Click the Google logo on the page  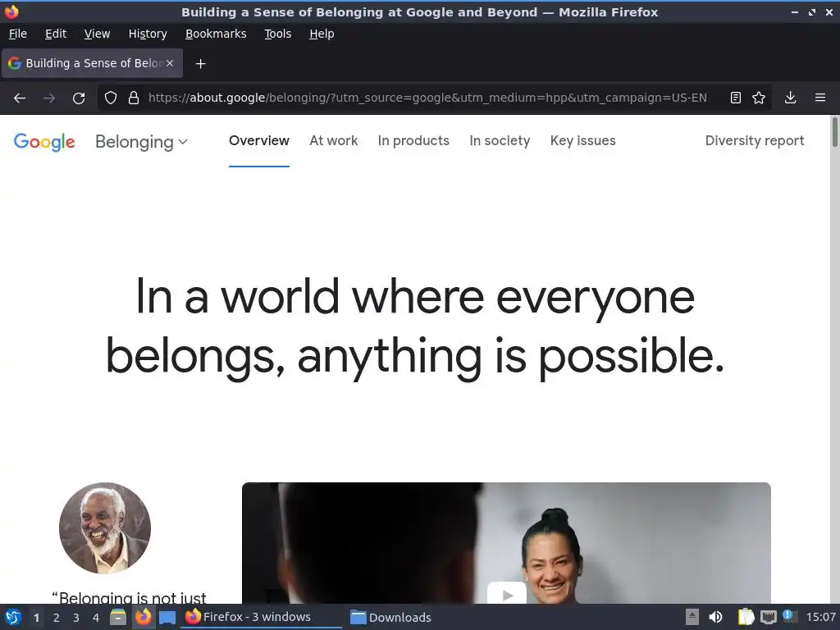(x=44, y=142)
